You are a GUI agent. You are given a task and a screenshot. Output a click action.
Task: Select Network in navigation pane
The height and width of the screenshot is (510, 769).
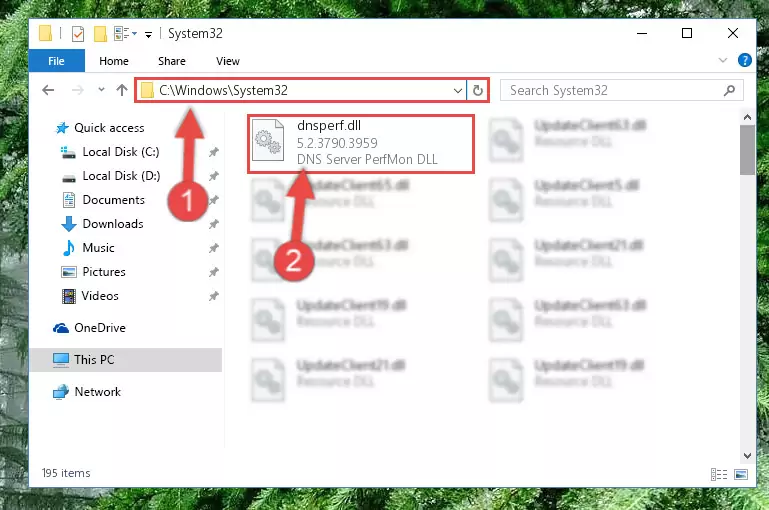click(x=97, y=392)
